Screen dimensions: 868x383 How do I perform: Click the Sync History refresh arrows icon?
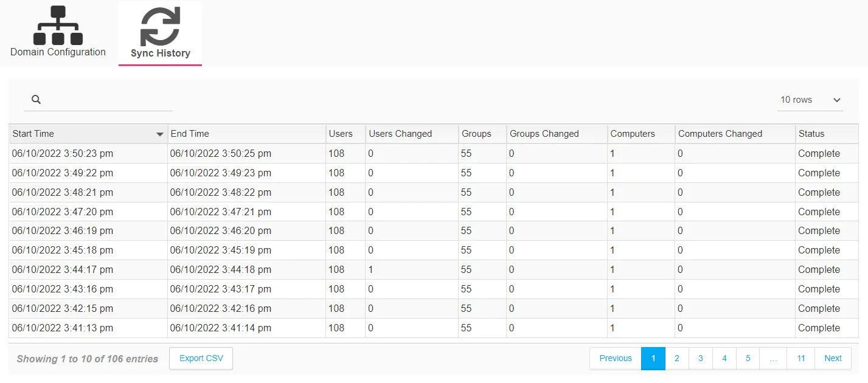(160, 27)
